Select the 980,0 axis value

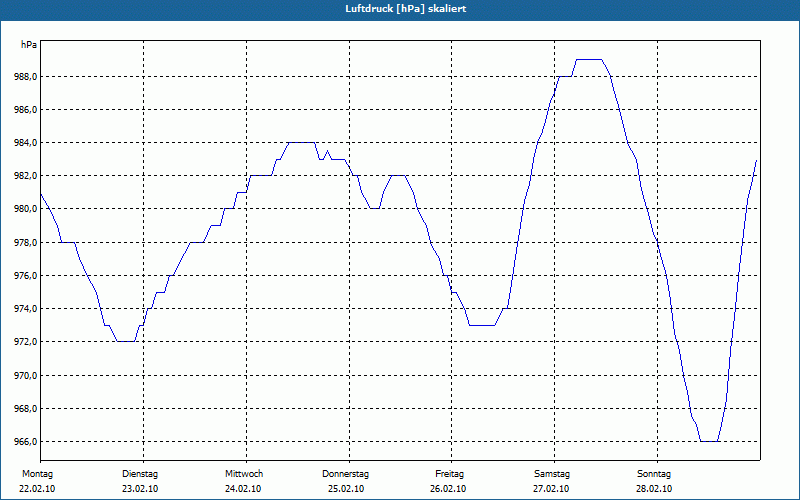(26, 209)
